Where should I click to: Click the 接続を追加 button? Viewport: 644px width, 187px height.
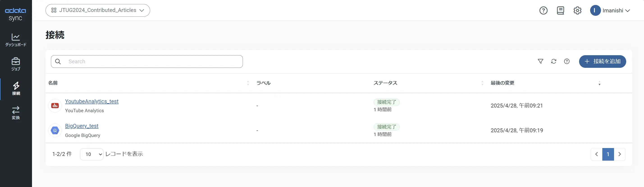coord(602,62)
